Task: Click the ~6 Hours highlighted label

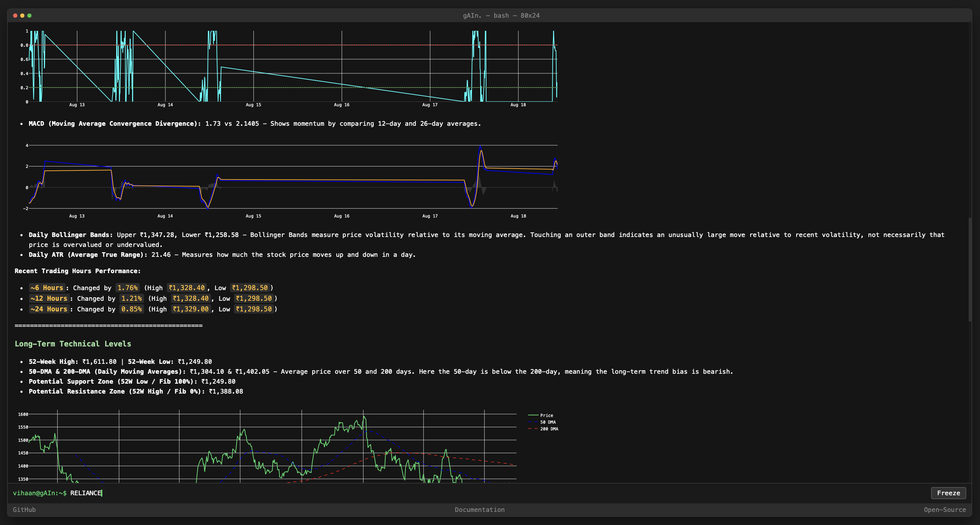Action: click(x=47, y=288)
